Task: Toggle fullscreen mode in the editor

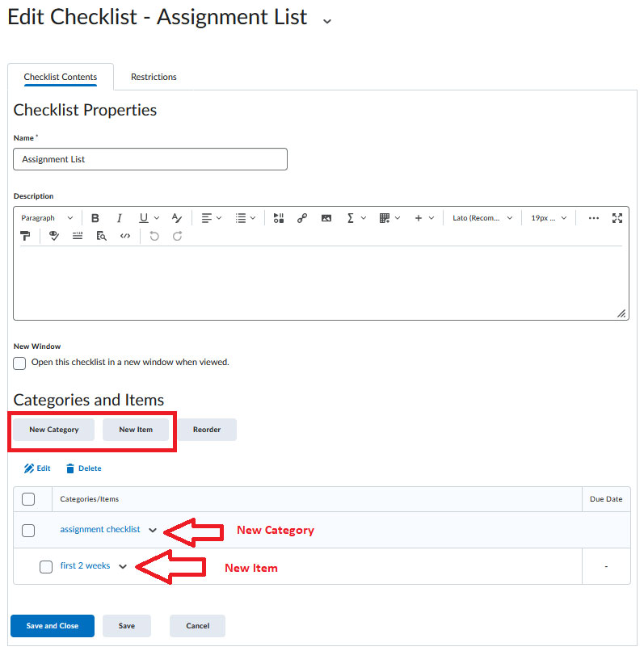Action: pos(617,217)
